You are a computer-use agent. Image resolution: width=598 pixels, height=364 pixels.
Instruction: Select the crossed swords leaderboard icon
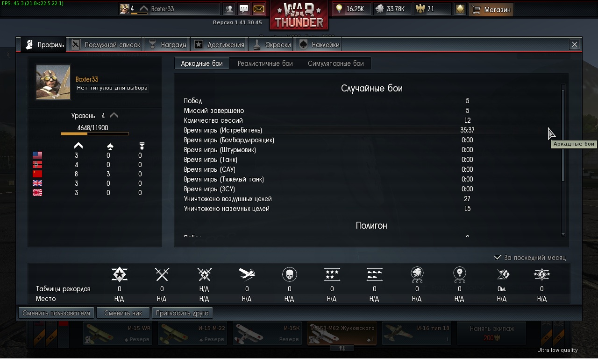(162, 274)
